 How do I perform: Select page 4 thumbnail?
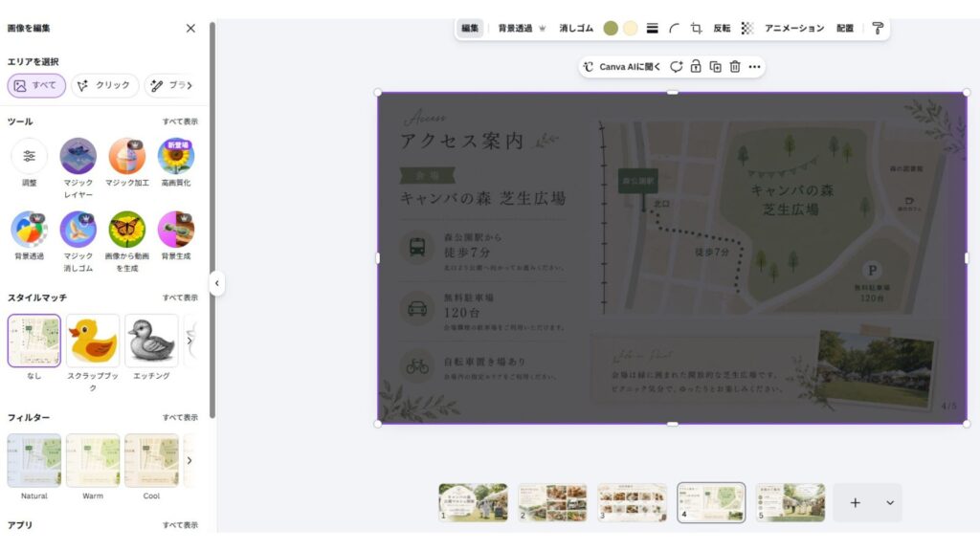coord(711,502)
